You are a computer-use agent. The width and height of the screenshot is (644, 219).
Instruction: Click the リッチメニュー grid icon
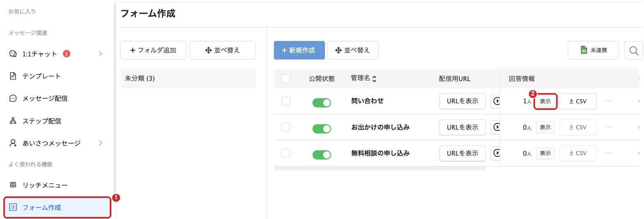(13, 185)
